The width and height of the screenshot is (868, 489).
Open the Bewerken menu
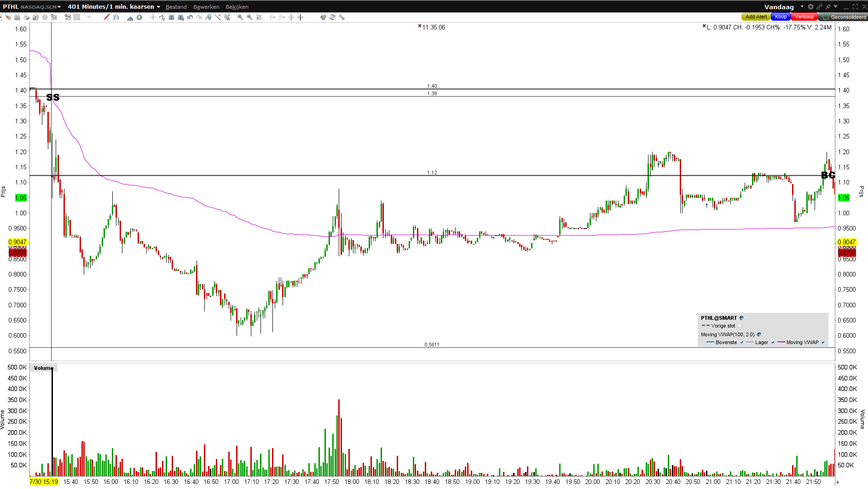click(206, 7)
